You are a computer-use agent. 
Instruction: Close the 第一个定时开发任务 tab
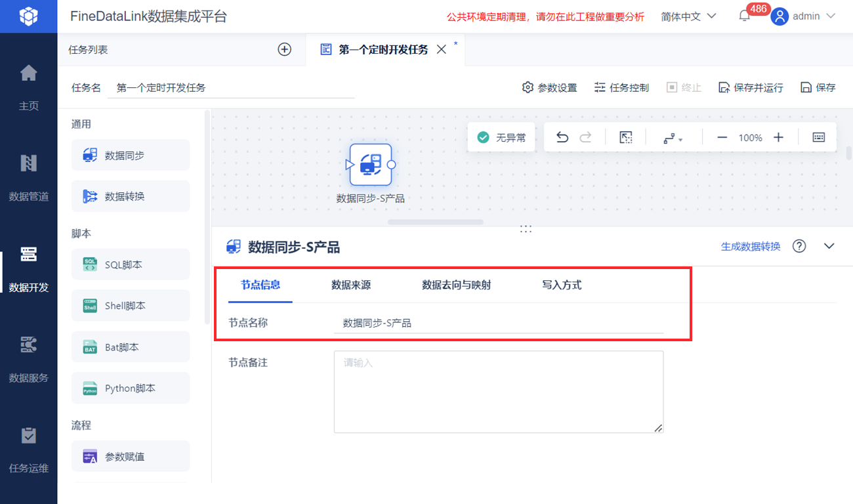[441, 49]
